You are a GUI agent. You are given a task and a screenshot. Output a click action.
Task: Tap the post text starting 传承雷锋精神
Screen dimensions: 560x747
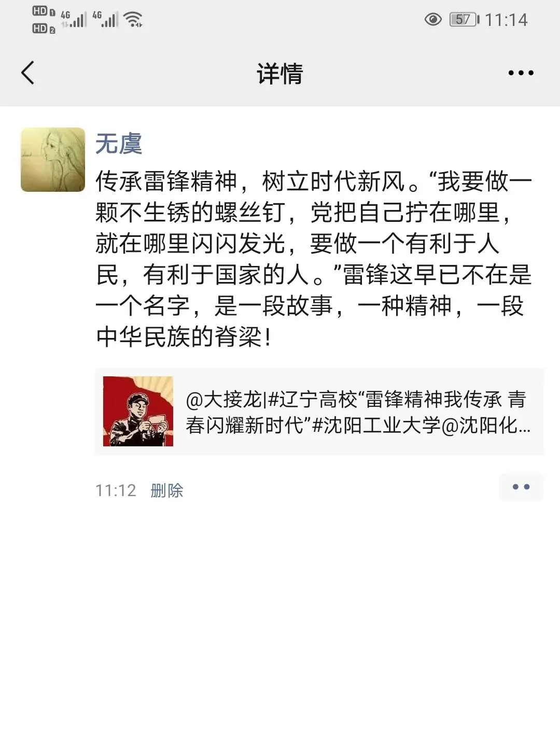pyautogui.click(x=314, y=259)
